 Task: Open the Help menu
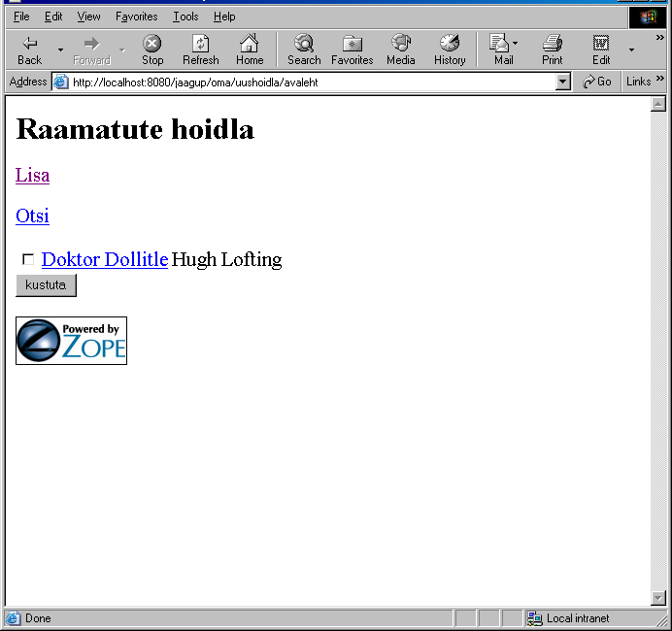click(x=224, y=17)
